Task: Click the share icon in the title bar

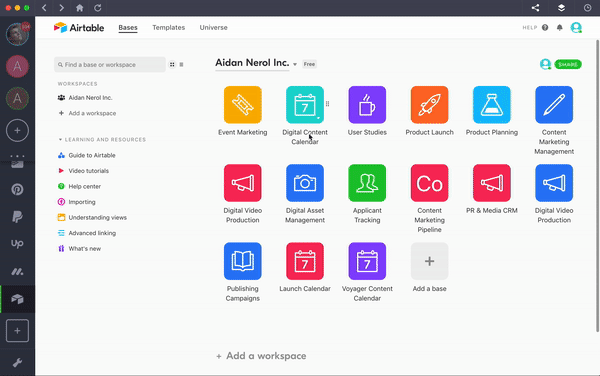Action: (535, 8)
